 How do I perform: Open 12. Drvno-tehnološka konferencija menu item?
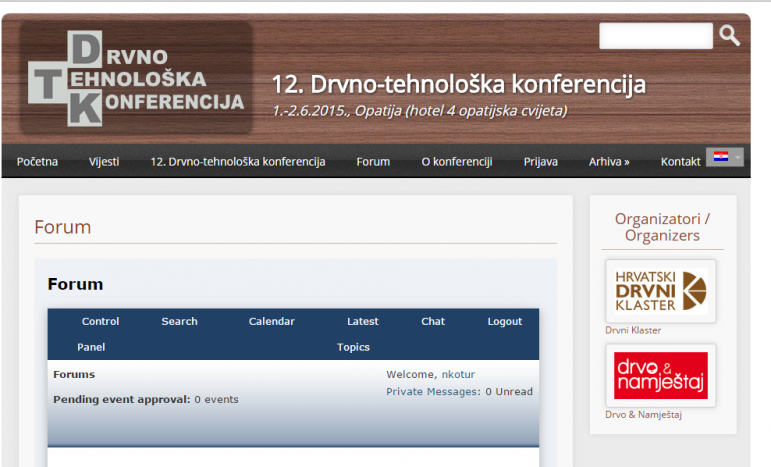[237, 162]
